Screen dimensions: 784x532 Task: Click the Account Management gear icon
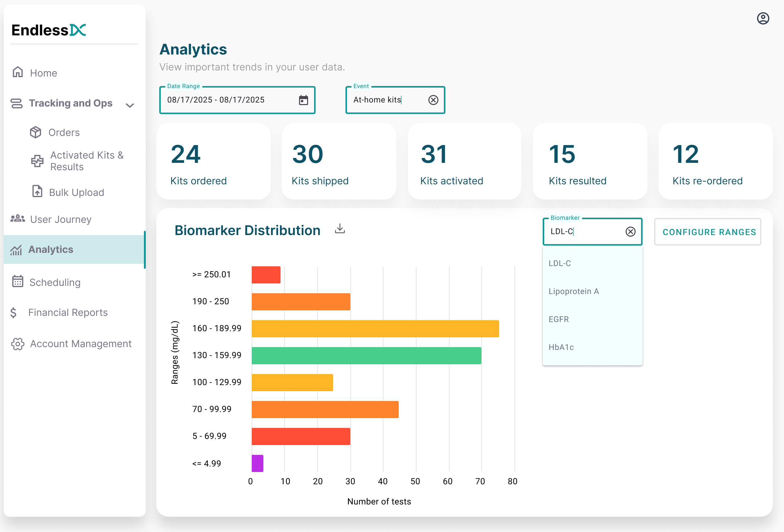(17, 343)
